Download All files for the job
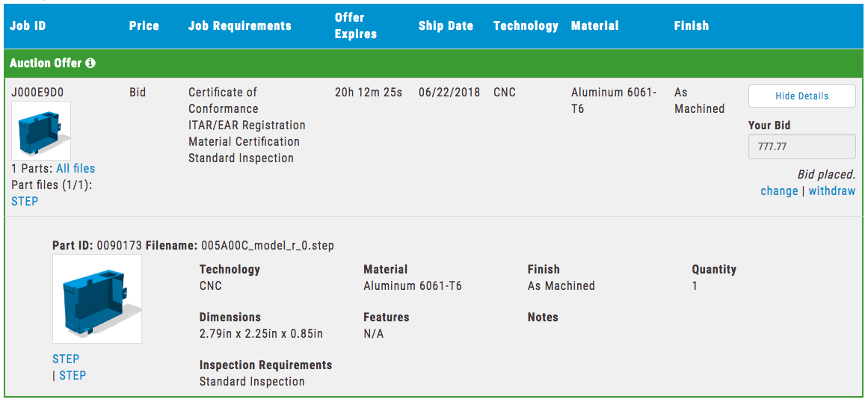 76,169
